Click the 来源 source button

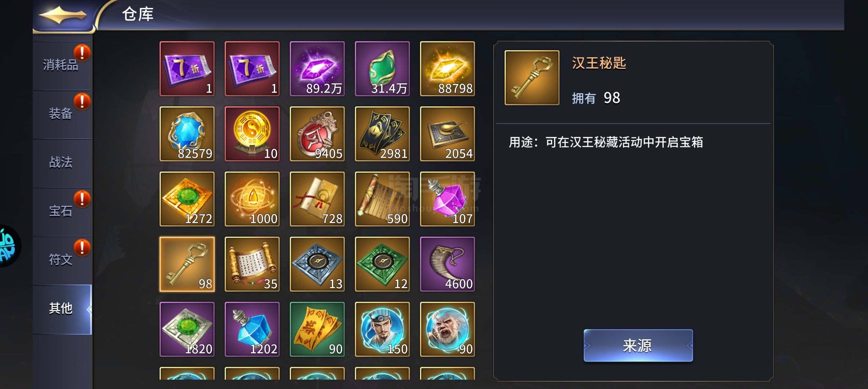click(x=638, y=345)
